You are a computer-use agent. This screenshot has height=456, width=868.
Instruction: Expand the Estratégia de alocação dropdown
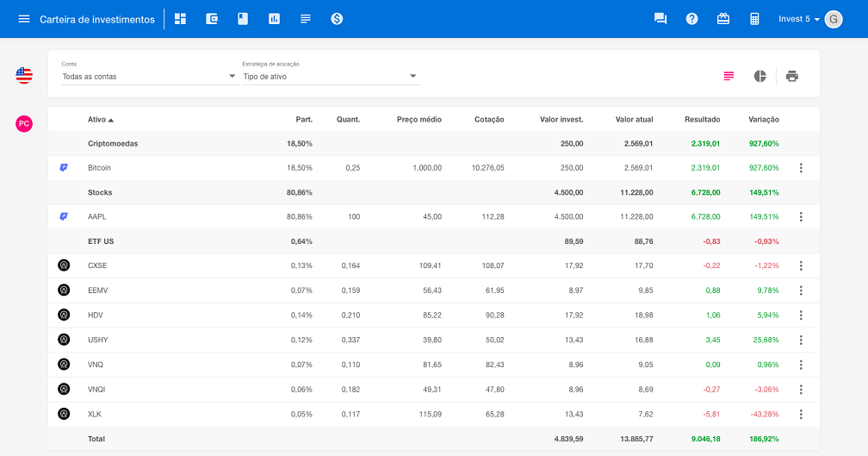tap(331, 77)
